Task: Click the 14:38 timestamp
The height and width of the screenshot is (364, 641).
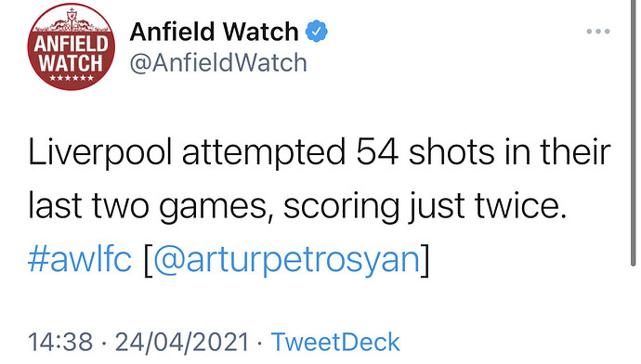Action: [60, 342]
